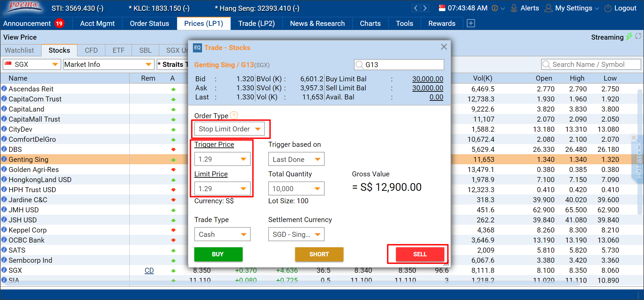Screen dimensions: 644x300
Task: Click the Buy Limit Bal 30,000.00 link
Action: point(428,79)
